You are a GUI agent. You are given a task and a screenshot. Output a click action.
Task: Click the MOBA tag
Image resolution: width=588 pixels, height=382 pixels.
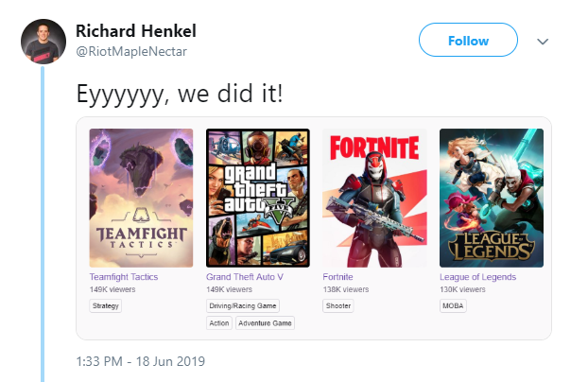point(453,306)
